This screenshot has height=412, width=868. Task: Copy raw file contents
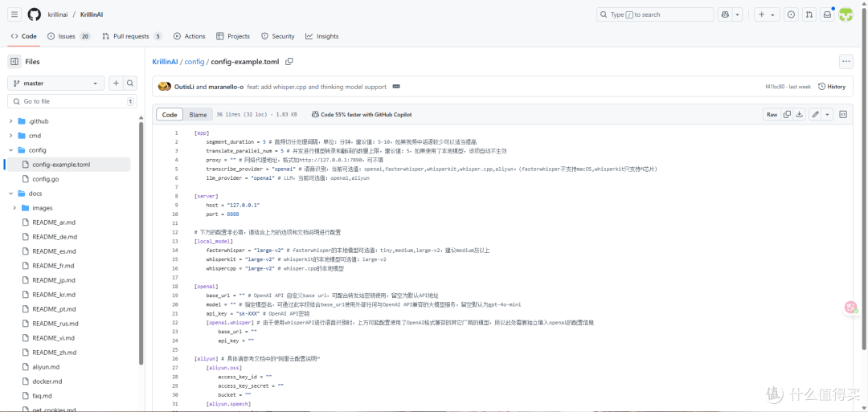(787, 115)
